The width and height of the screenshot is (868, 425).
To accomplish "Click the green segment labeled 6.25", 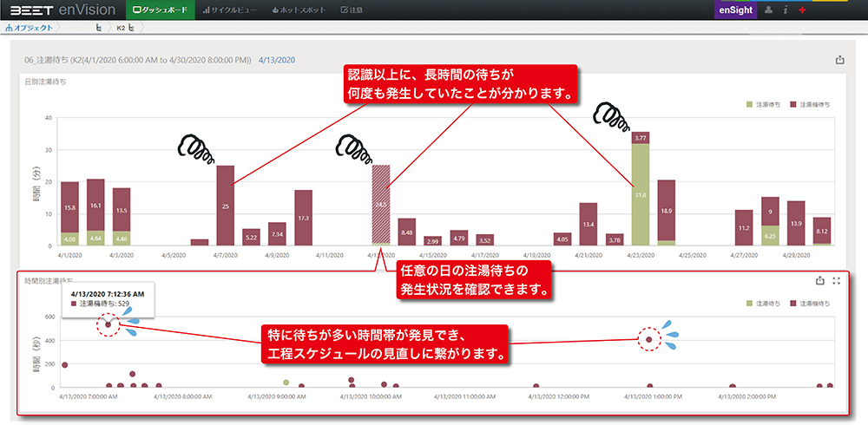I will pyautogui.click(x=770, y=236).
